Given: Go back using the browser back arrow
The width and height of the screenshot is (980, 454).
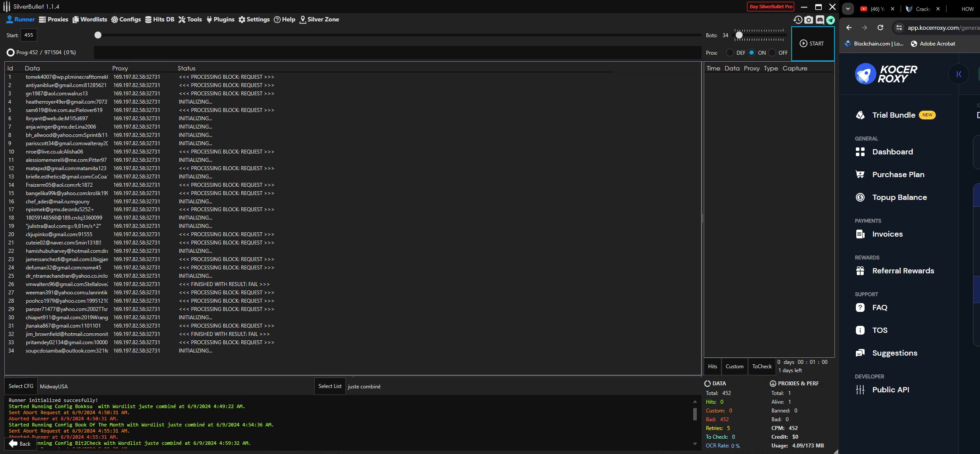Looking at the screenshot, I should point(849,28).
